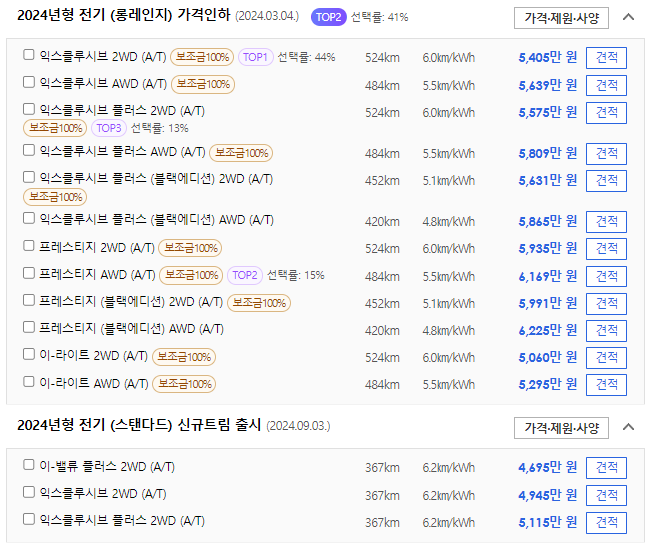Click the 5,405만 원 price text

tap(548, 57)
